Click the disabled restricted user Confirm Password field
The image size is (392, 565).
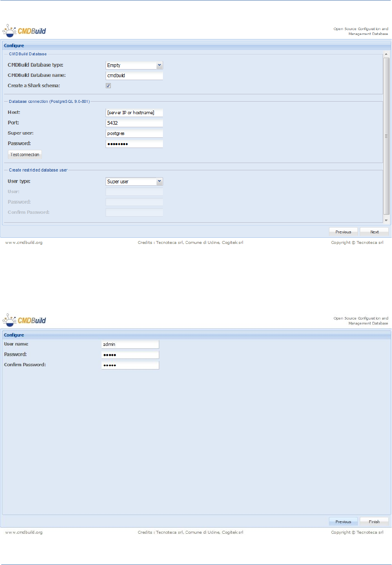tap(134, 213)
